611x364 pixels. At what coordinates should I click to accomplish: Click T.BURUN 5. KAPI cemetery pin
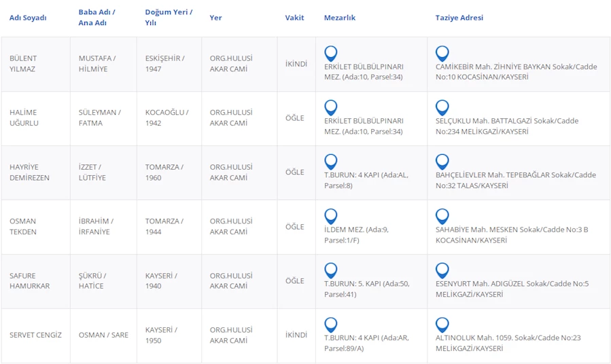click(x=331, y=270)
